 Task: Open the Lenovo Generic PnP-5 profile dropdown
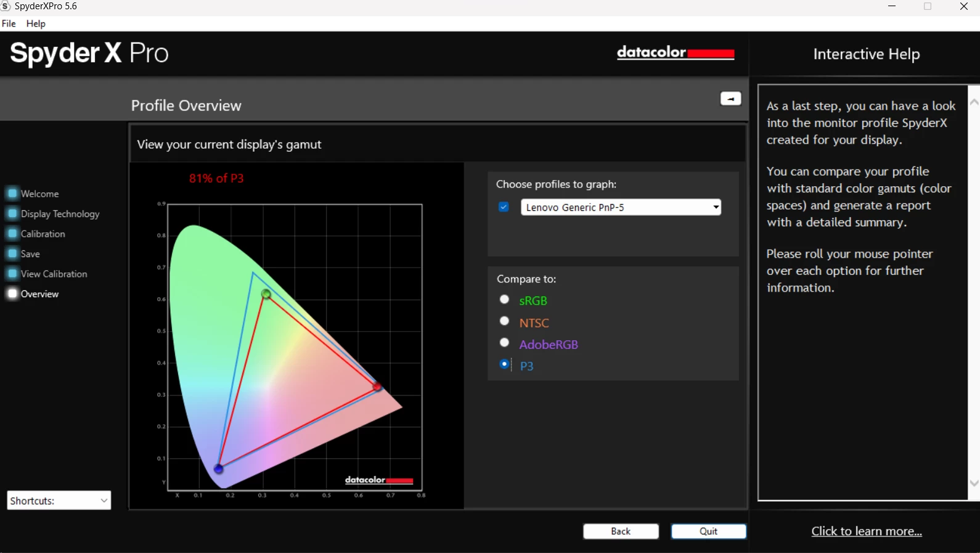pos(621,207)
